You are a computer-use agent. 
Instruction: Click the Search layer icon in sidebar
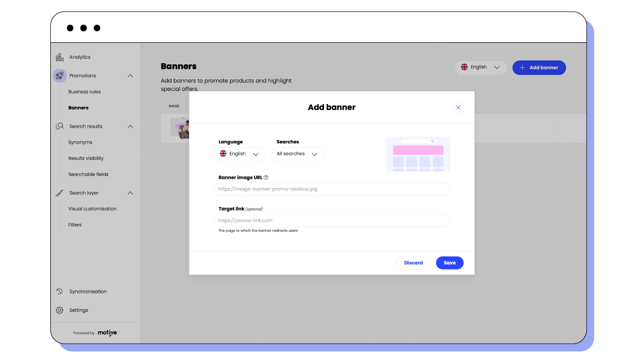click(x=59, y=193)
